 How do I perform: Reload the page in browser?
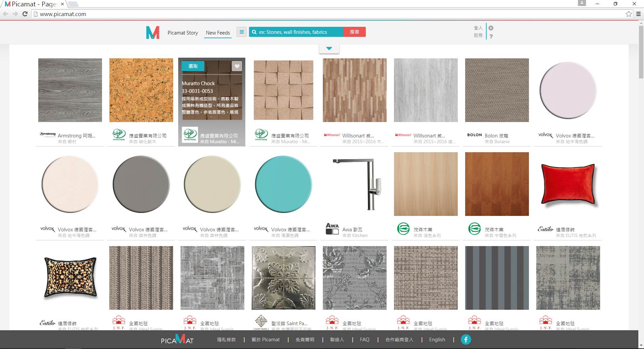click(25, 14)
